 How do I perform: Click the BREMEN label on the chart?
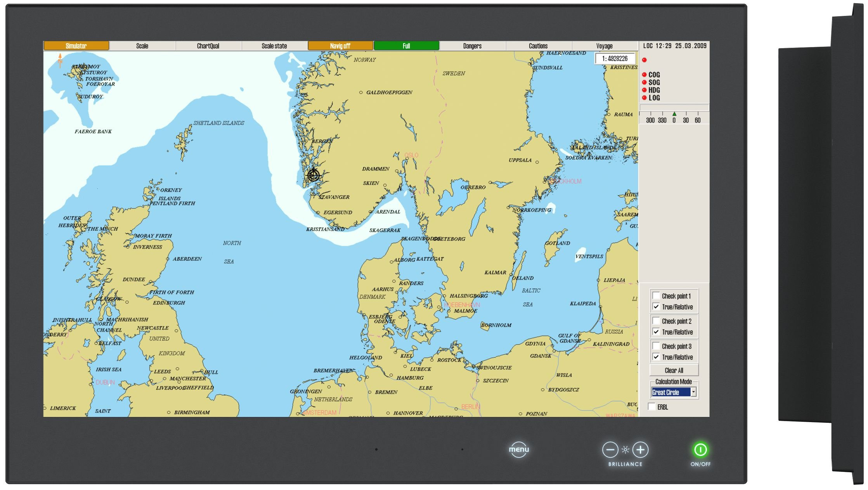tap(386, 392)
